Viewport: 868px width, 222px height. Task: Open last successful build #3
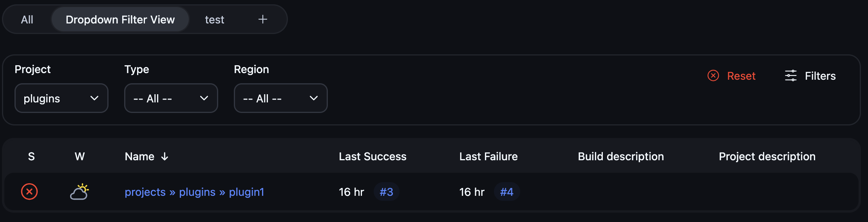(x=386, y=192)
